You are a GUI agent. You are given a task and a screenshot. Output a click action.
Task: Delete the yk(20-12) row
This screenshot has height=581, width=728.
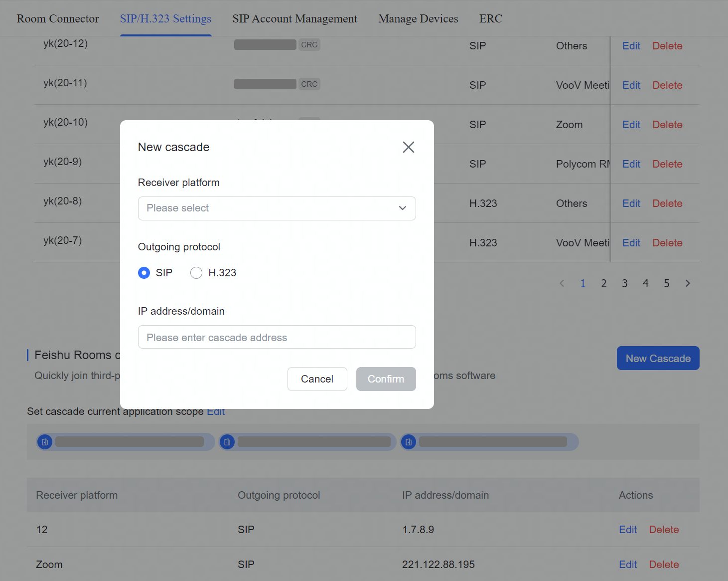[x=668, y=46]
